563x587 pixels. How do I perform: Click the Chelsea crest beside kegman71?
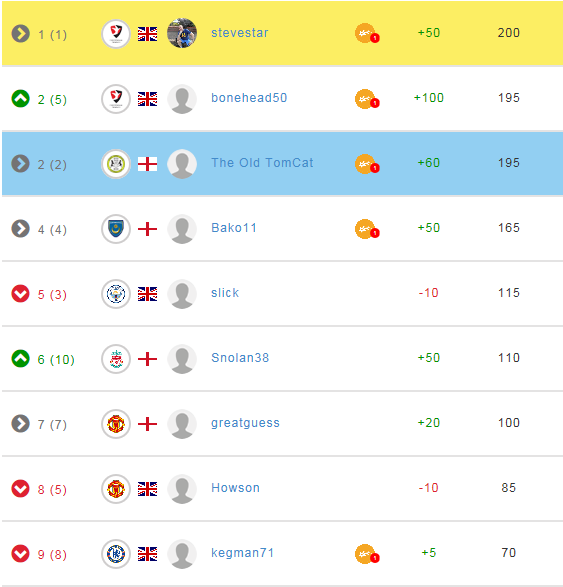click(x=116, y=554)
